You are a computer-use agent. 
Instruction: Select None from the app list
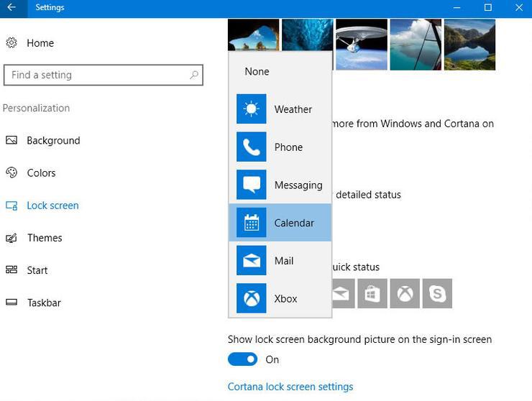280,71
